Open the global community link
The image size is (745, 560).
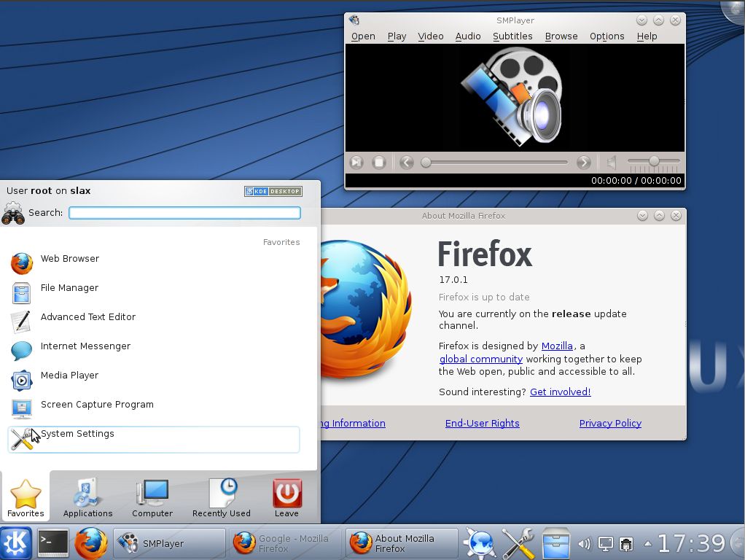click(x=481, y=359)
